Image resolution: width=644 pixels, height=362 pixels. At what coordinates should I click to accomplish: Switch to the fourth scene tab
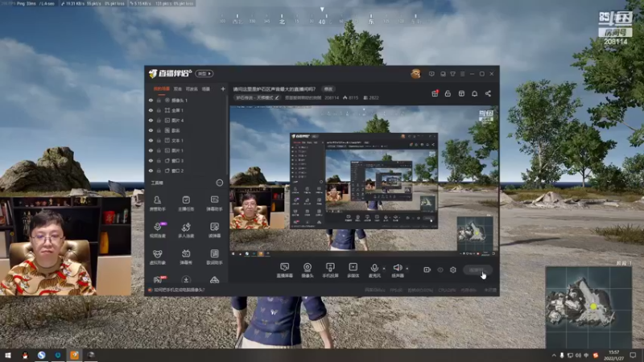[x=206, y=88]
